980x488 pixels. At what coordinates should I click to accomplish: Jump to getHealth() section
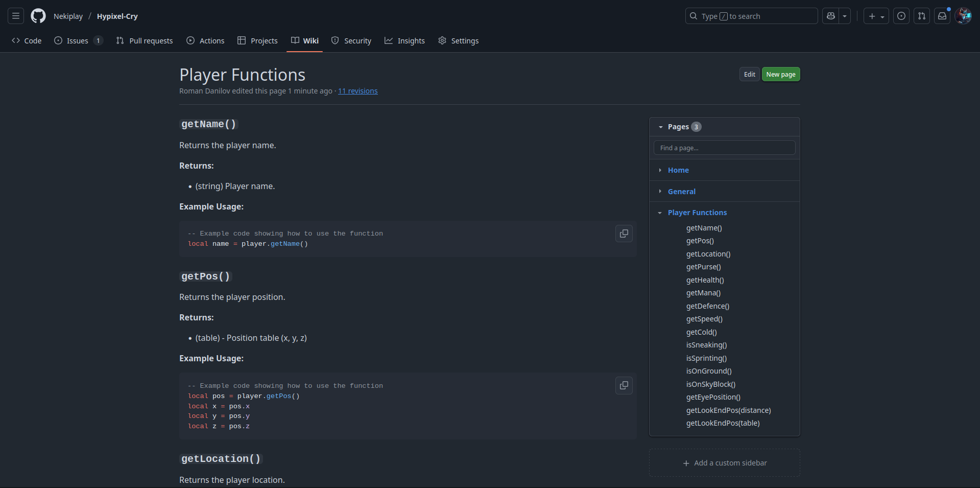point(705,280)
